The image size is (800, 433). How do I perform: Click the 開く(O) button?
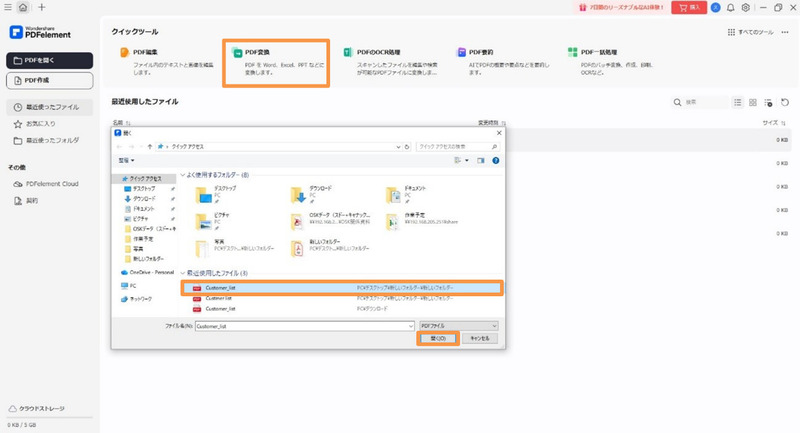(438, 339)
